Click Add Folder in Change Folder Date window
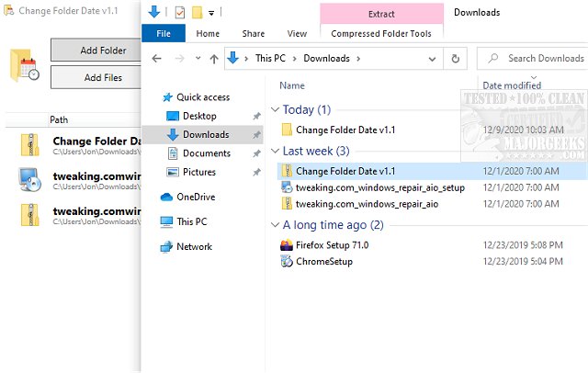Image resolution: width=588 pixels, height=373 pixels. point(96,50)
